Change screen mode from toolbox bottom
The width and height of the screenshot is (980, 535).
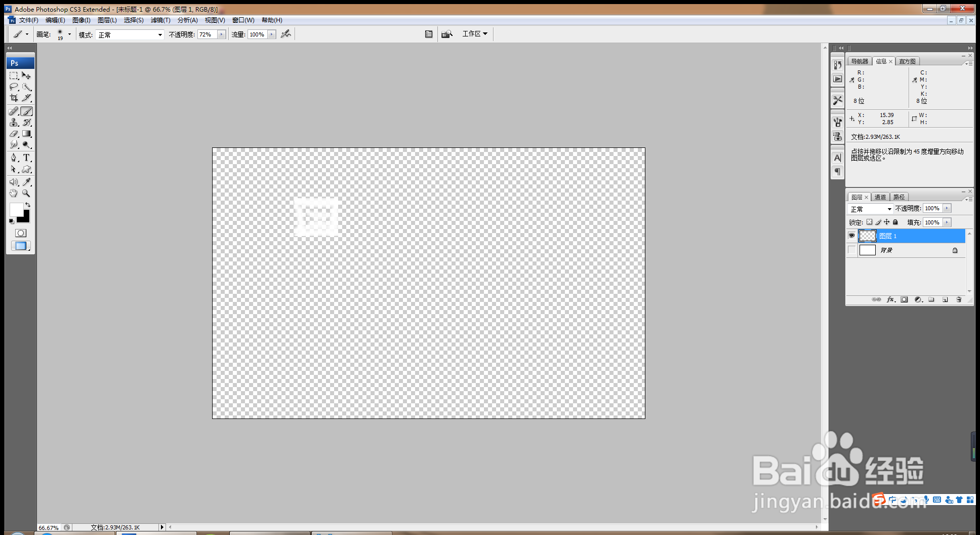pos(21,246)
